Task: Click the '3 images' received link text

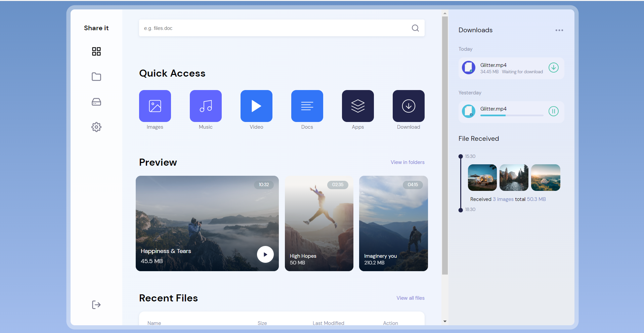Action: [503, 199]
